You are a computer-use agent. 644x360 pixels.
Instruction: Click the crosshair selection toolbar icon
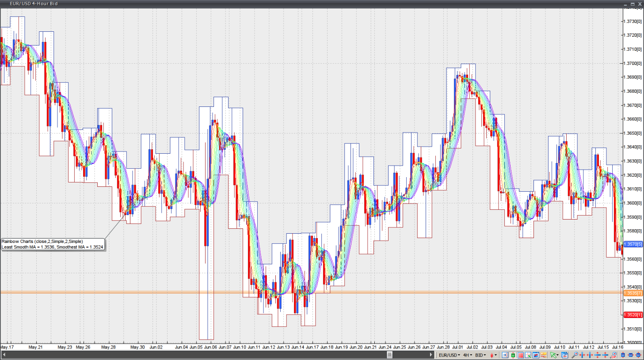[529, 354]
